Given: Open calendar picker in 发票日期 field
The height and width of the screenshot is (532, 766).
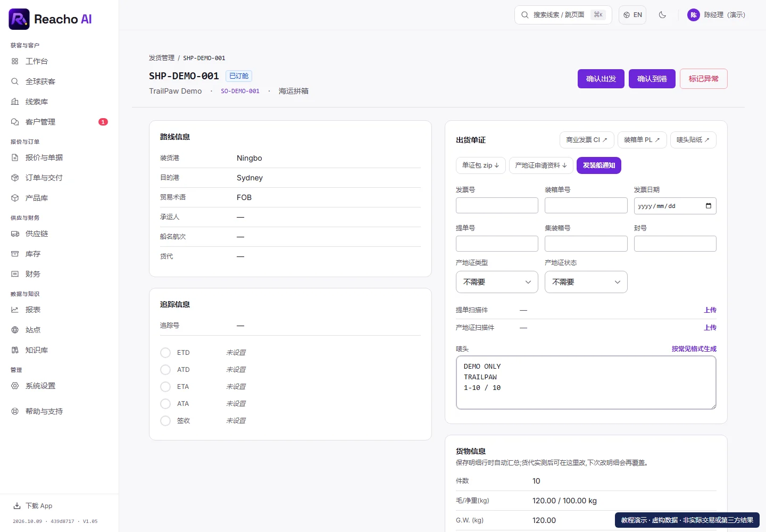Looking at the screenshot, I should [709, 206].
